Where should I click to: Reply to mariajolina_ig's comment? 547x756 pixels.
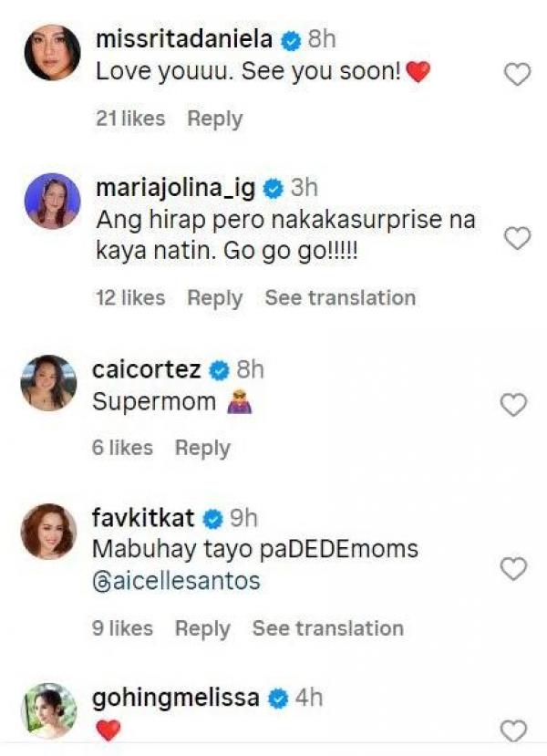click(215, 298)
